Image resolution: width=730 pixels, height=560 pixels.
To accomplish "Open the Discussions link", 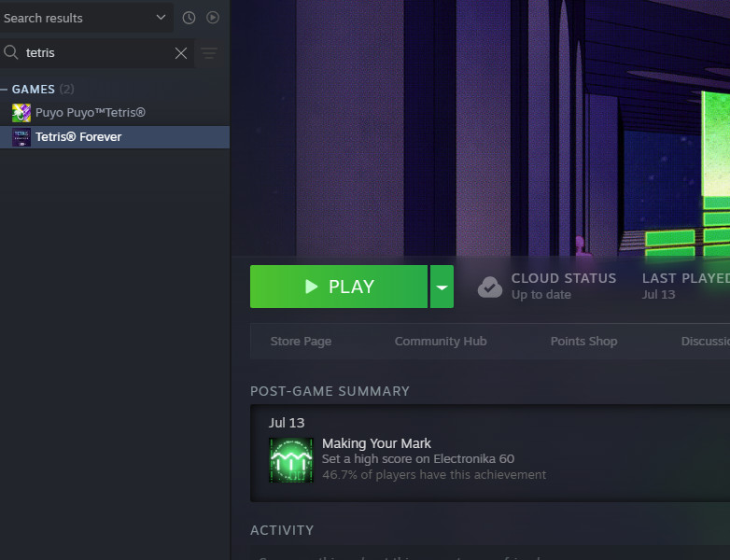I will pos(706,342).
